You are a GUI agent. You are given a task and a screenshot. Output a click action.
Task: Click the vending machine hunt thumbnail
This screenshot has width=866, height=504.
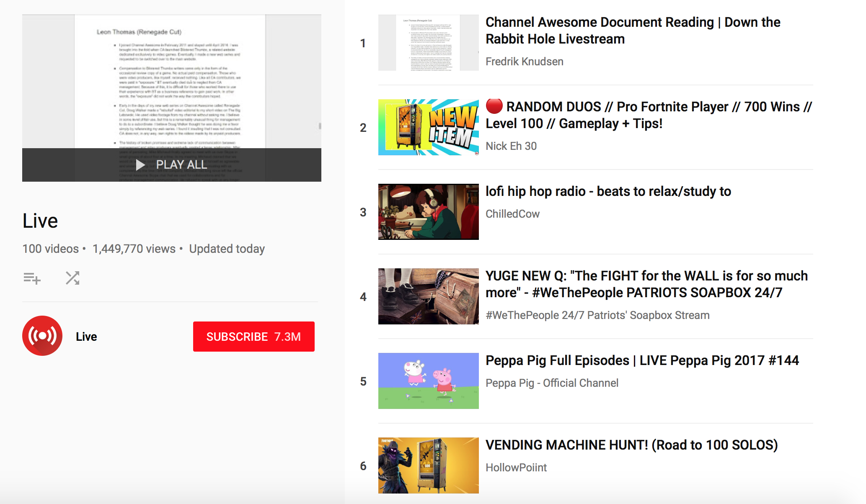(x=428, y=465)
